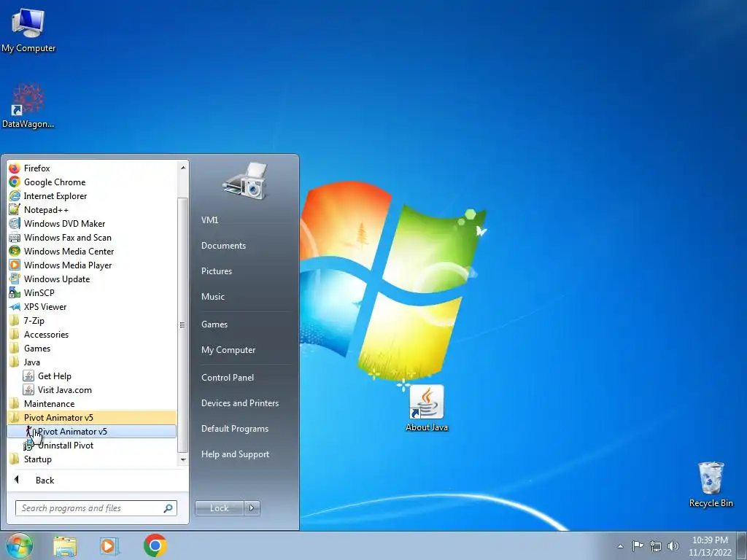Open the Recycle Bin desktop icon
747x560 pixels.
(711, 484)
